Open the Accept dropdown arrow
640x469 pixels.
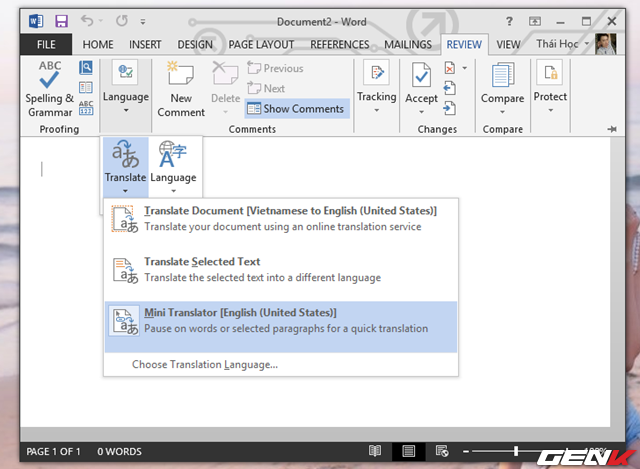coord(421,112)
